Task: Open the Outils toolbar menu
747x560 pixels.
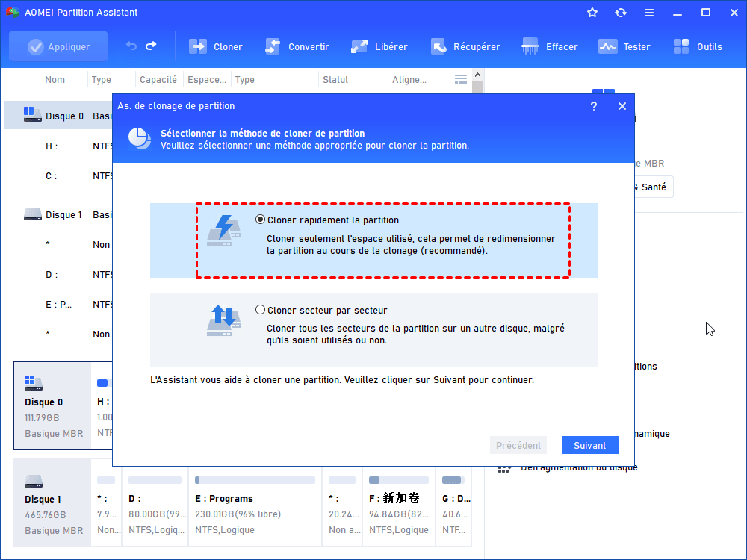Action: pos(698,46)
